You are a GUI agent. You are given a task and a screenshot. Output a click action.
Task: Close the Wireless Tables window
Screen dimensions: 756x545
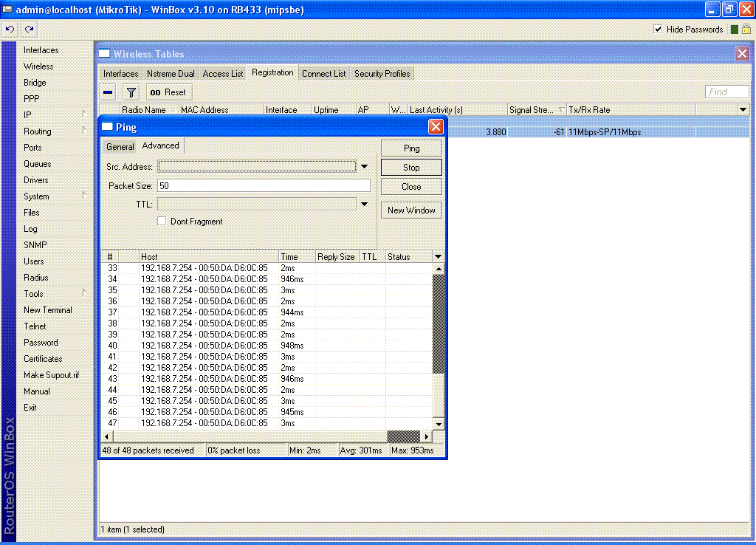pyautogui.click(x=742, y=53)
